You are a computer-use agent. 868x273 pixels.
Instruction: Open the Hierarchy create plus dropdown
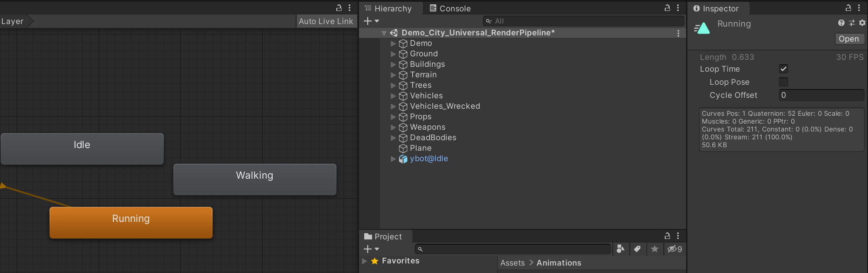(x=371, y=21)
